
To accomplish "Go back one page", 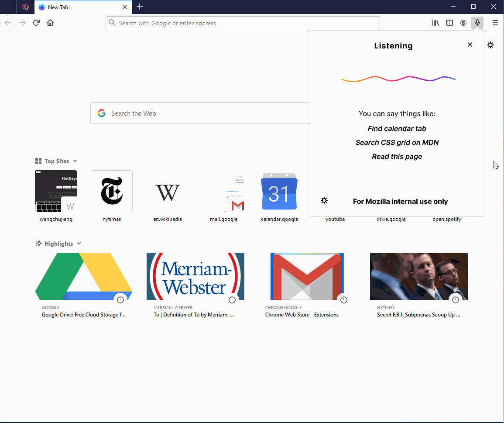I will (8, 23).
